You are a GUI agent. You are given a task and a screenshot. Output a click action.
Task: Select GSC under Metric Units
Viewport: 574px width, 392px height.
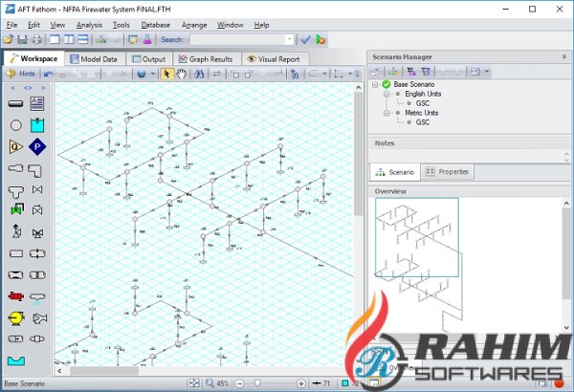[423, 122]
